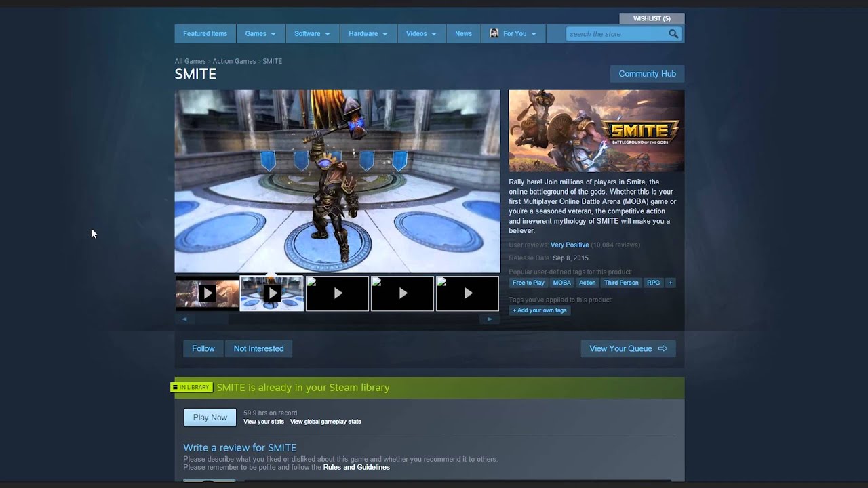Click the SMITE header capsule image

[x=596, y=131]
